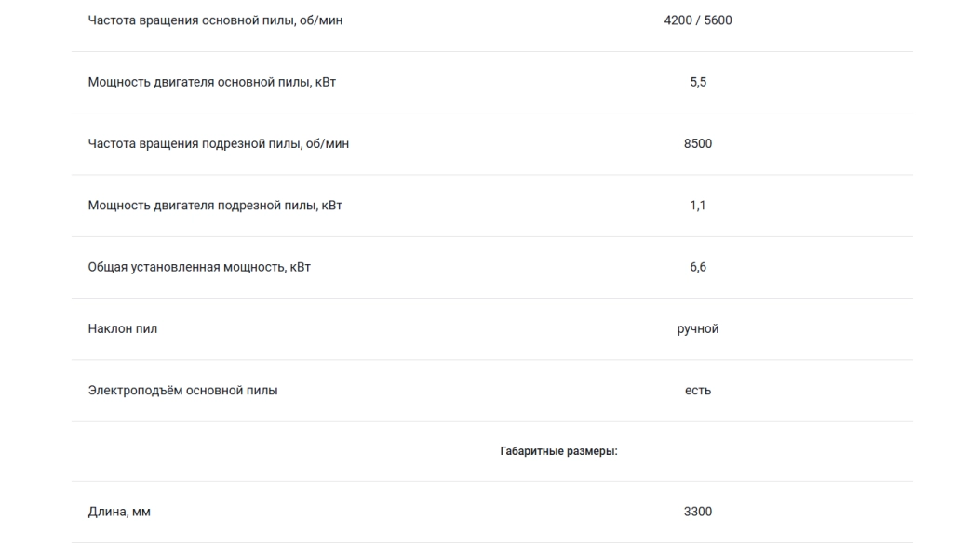953x560 pixels.
Task: Select the value '4200 / 5600'
Action: click(698, 20)
